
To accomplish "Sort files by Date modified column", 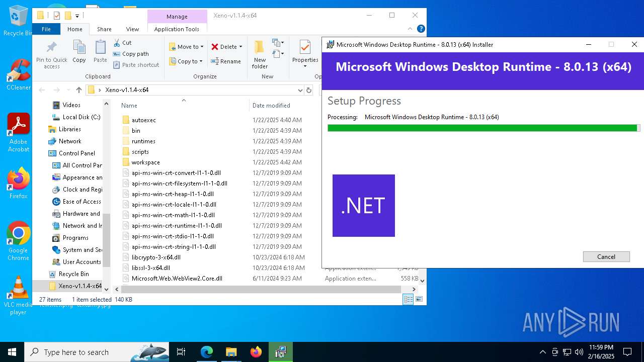I will click(271, 106).
